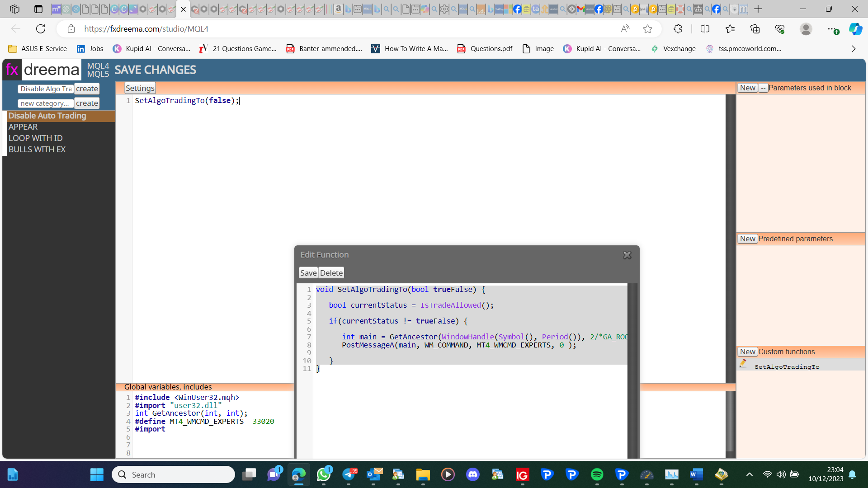
Task: Open the Settings button above code editor
Action: pyautogui.click(x=140, y=88)
